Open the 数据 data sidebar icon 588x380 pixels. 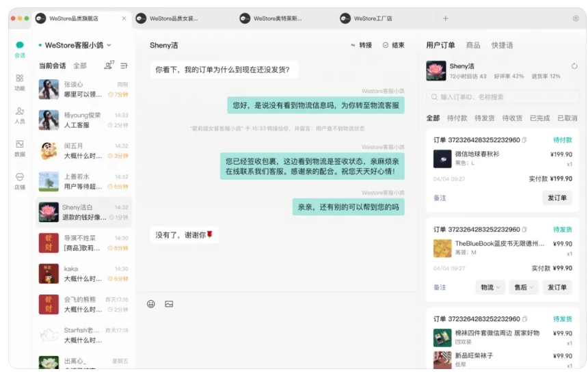pos(20,148)
